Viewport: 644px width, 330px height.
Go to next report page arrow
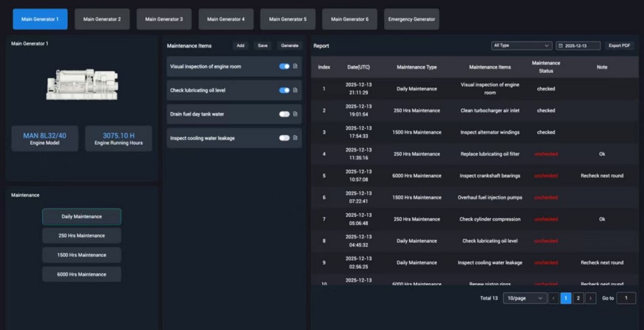(x=591, y=299)
